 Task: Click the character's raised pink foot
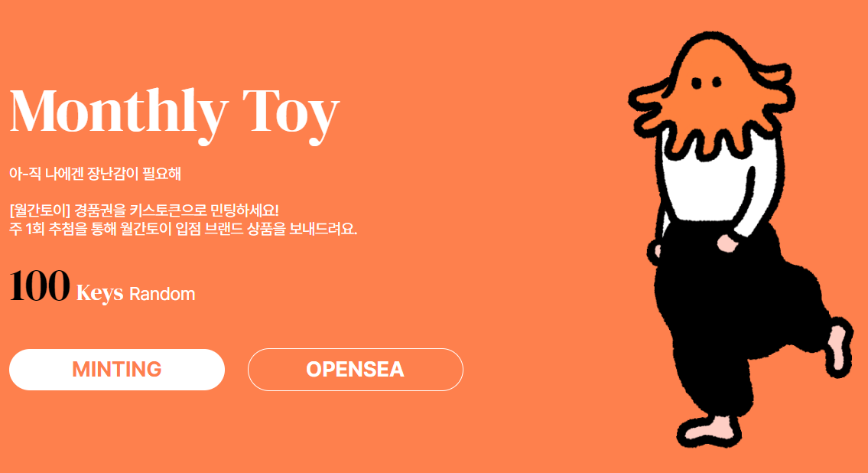click(x=840, y=347)
